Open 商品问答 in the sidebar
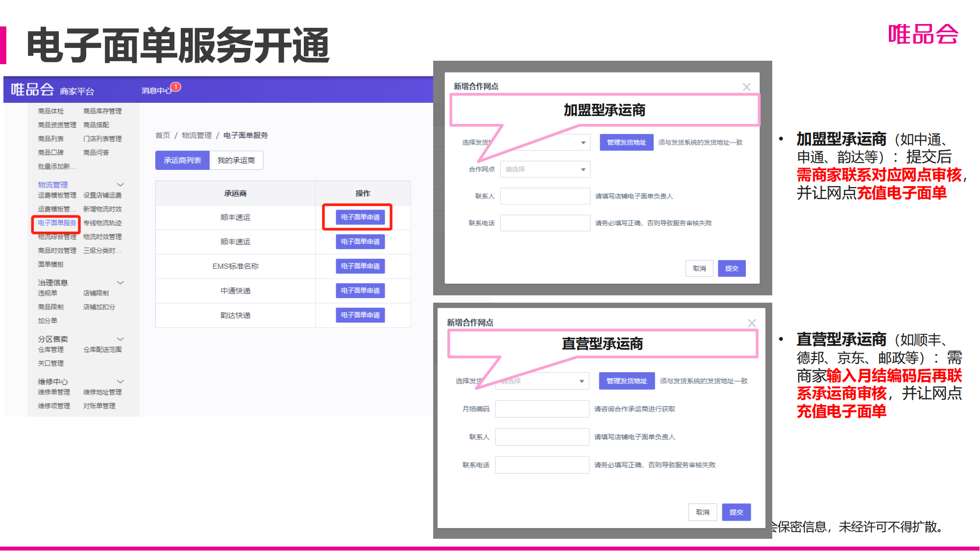 pyautogui.click(x=96, y=152)
